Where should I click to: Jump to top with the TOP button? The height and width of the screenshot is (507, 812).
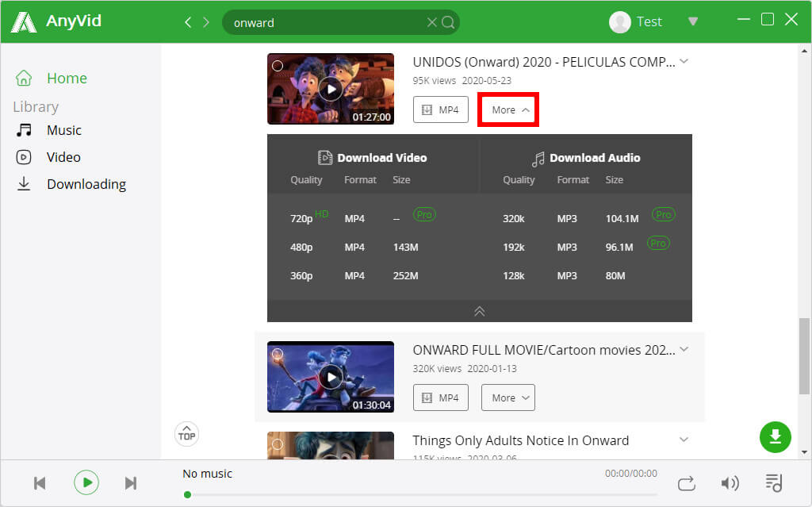pos(187,435)
